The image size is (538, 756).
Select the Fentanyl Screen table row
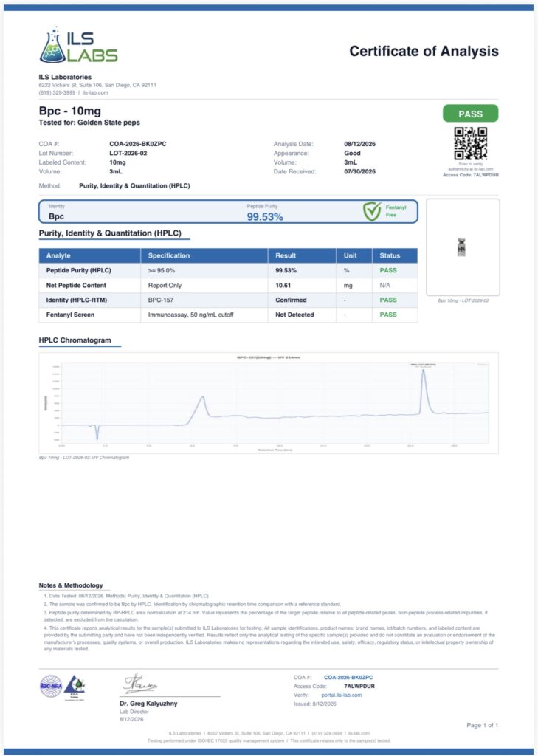tap(228, 315)
